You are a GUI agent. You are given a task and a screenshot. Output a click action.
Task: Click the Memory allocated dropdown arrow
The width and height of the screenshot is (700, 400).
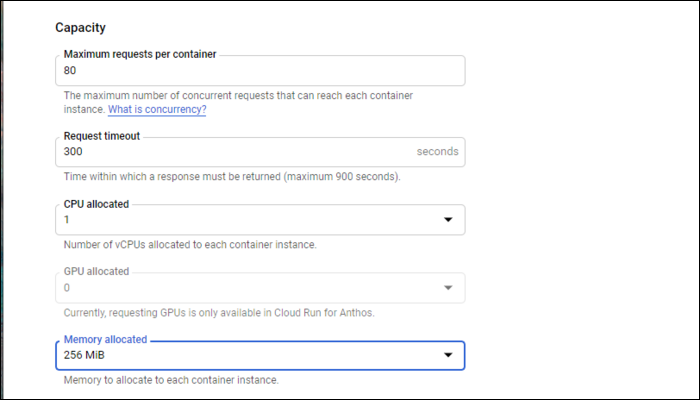coord(447,356)
